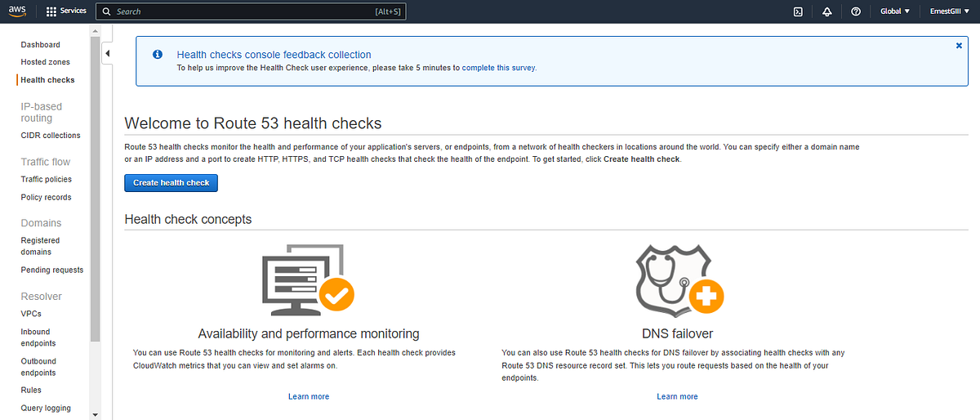Open Query logging
Screen dimensions: 980x420
pos(46,408)
